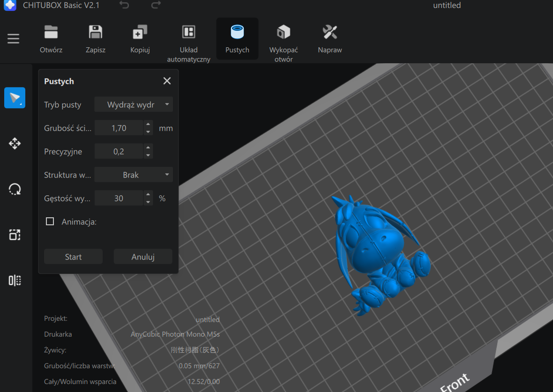This screenshot has width=553, height=392.
Task: Toggle the Pustych hollow tool
Action: tap(237, 39)
